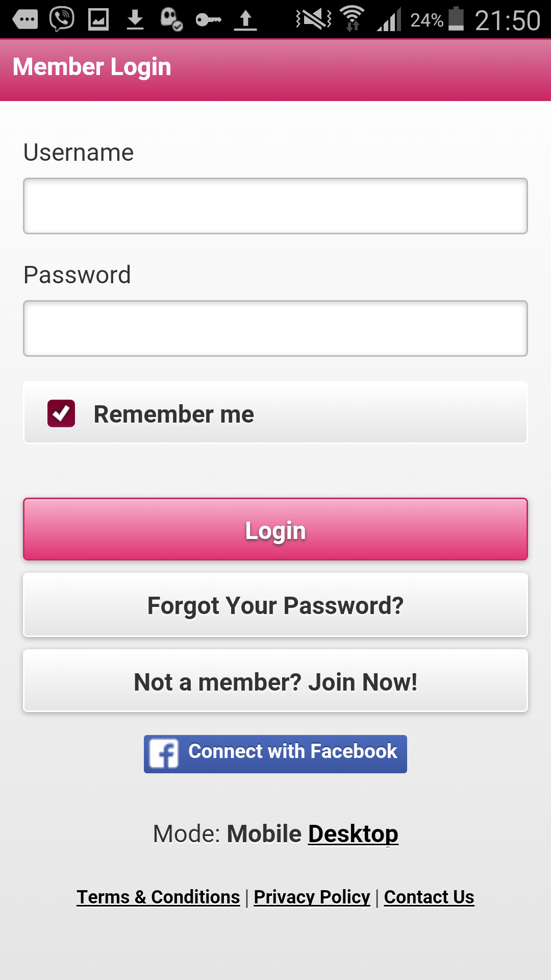Tap the Facebook logo icon
Viewport: 551px width, 980px height.
[x=164, y=753]
